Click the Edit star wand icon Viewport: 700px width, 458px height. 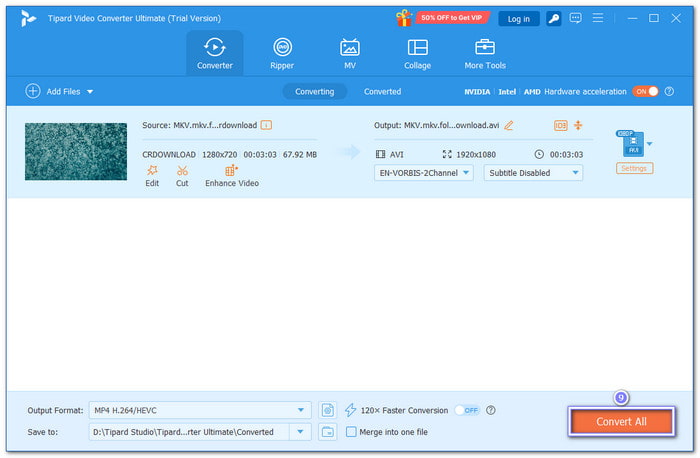[152, 171]
